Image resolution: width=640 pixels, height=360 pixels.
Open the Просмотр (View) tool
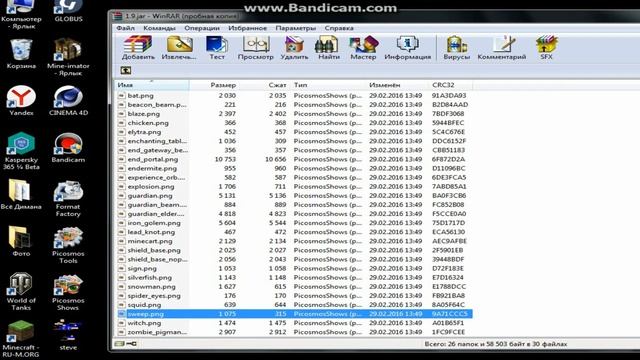click(256, 48)
